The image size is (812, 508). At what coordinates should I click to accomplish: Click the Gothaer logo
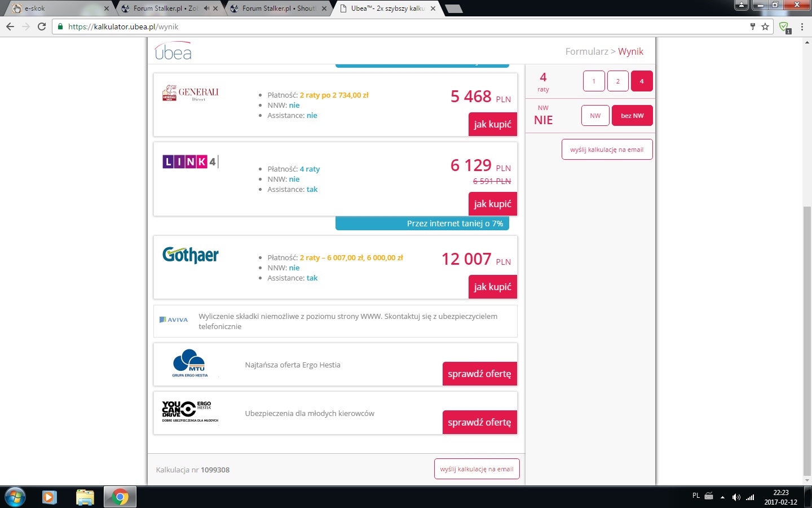191,255
